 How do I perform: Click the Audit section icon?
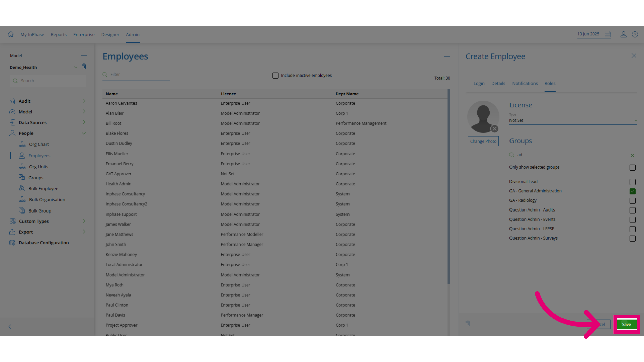click(12, 101)
